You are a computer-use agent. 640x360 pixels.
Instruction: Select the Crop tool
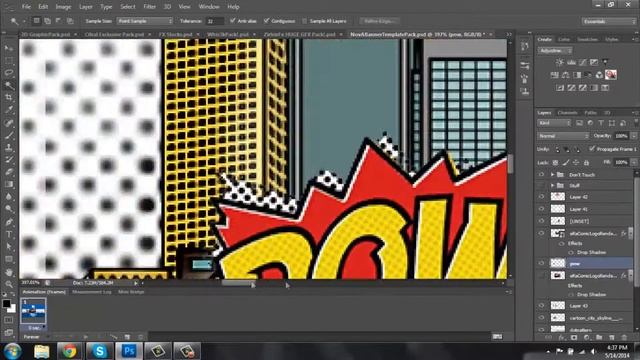[9, 98]
